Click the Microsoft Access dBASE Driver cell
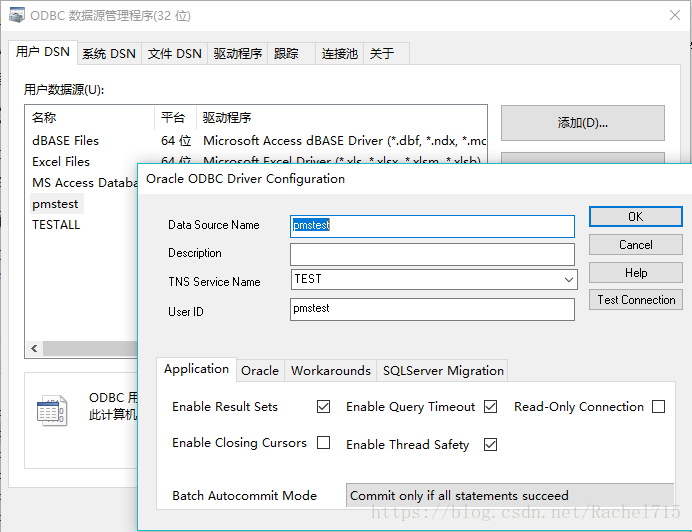The width and height of the screenshot is (692, 532). tap(344, 140)
